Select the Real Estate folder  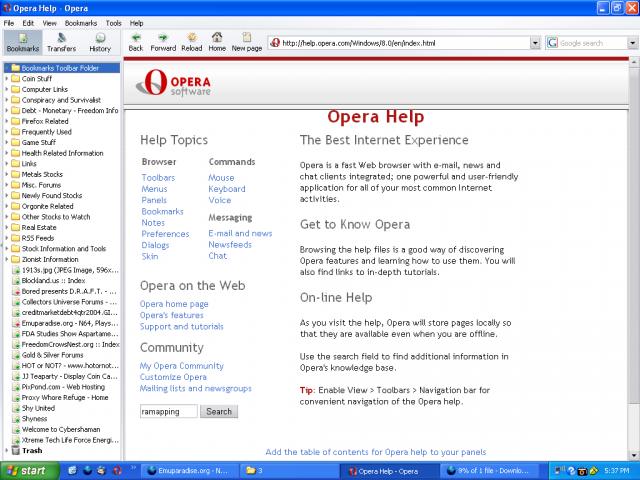34,227
